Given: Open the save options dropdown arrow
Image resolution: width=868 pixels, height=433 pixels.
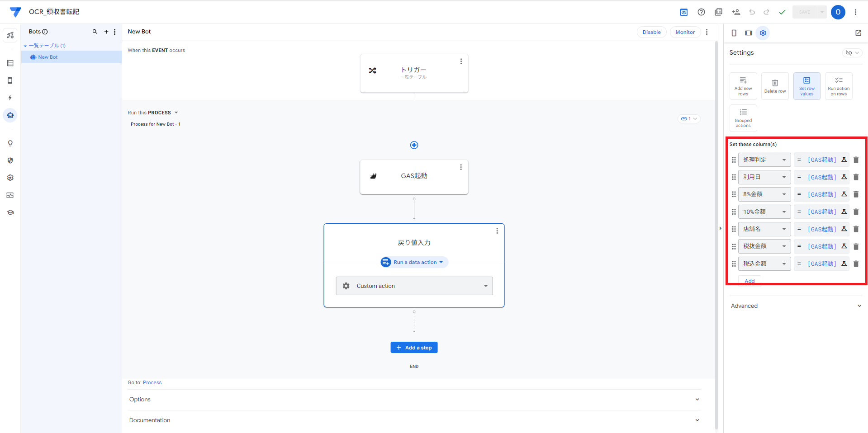Looking at the screenshot, I should pyautogui.click(x=822, y=12).
